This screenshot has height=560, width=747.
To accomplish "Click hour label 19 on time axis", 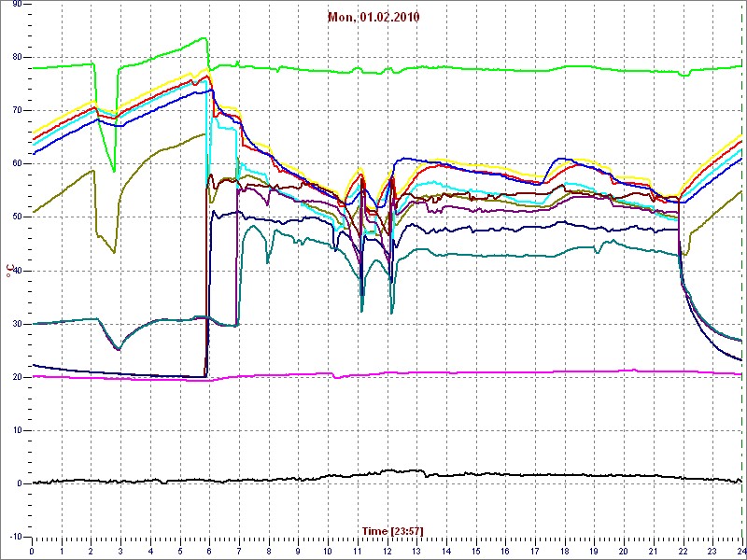I will pyautogui.click(x=594, y=551).
